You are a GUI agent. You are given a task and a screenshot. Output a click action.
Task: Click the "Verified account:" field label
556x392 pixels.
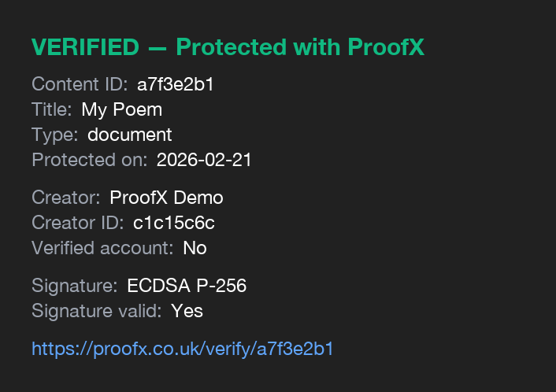[102, 248]
